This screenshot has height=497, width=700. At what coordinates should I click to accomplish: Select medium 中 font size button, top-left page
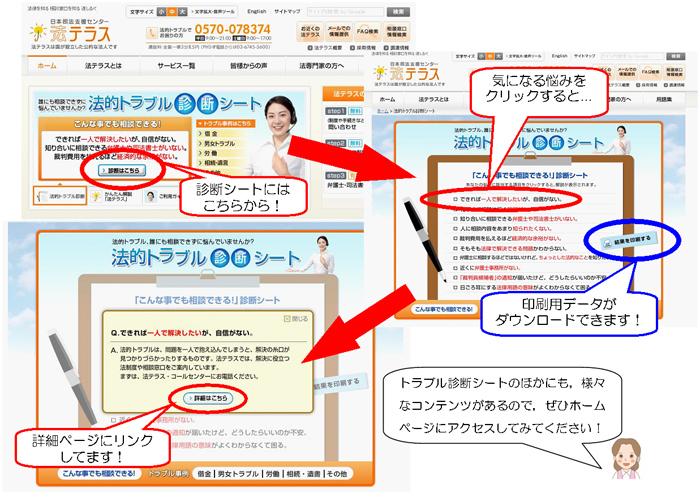click(x=172, y=12)
